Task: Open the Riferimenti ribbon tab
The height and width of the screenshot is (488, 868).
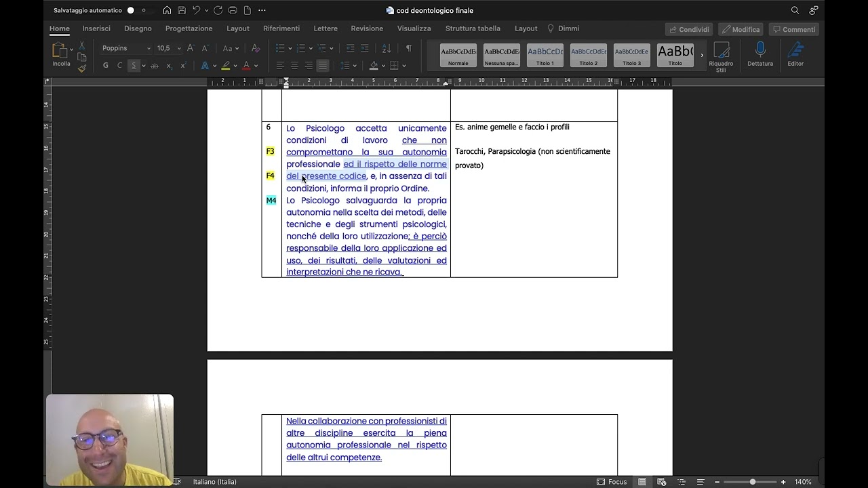Action: [x=281, y=28]
